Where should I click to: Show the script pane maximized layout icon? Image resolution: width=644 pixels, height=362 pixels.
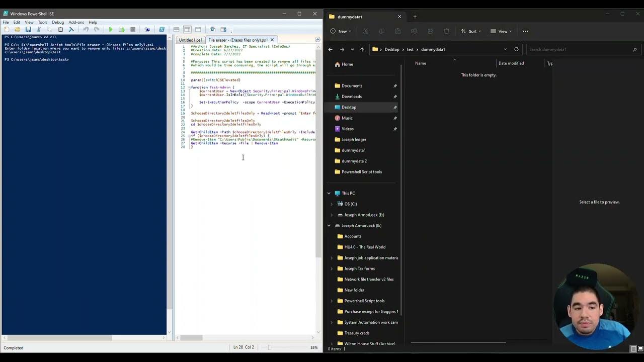198,30
